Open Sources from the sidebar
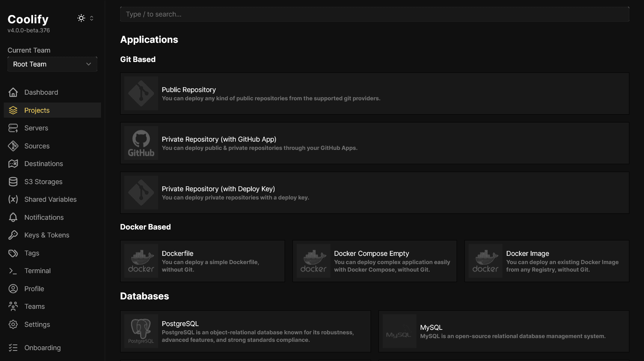 [37, 146]
